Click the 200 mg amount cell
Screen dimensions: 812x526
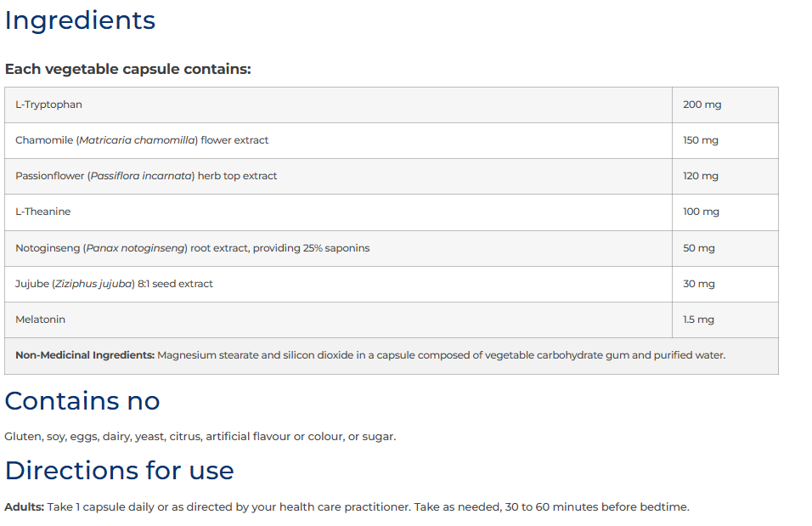pyautogui.click(x=725, y=105)
